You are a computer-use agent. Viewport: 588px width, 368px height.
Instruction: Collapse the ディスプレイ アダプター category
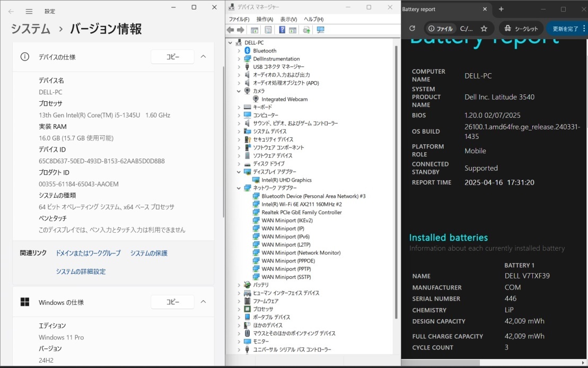coord(239,172)
